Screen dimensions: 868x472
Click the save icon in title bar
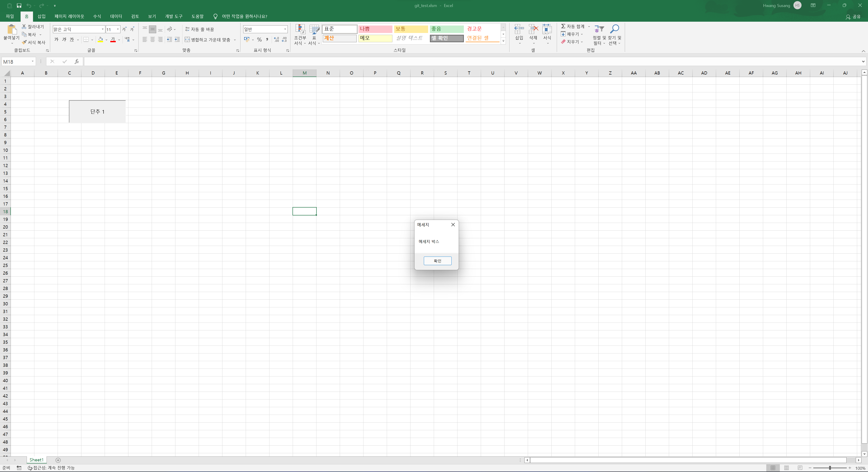point(19,5)
